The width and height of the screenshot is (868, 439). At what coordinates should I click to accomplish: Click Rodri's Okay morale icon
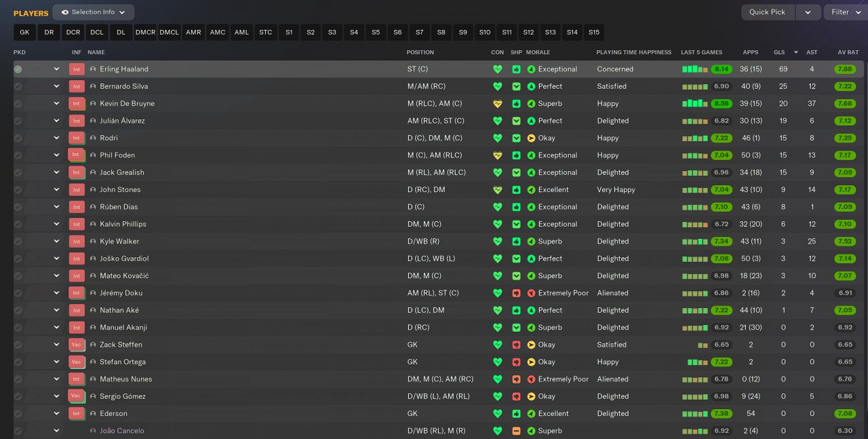coord(532,138)
